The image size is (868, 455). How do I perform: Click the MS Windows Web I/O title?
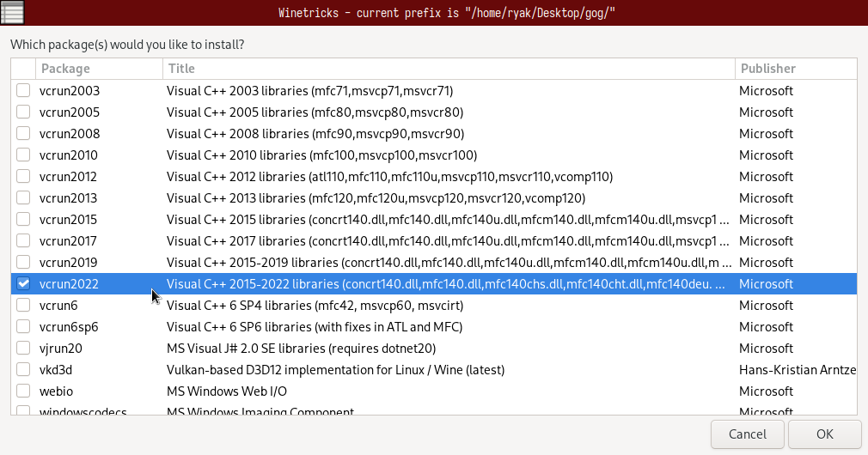tap(227, 391)
